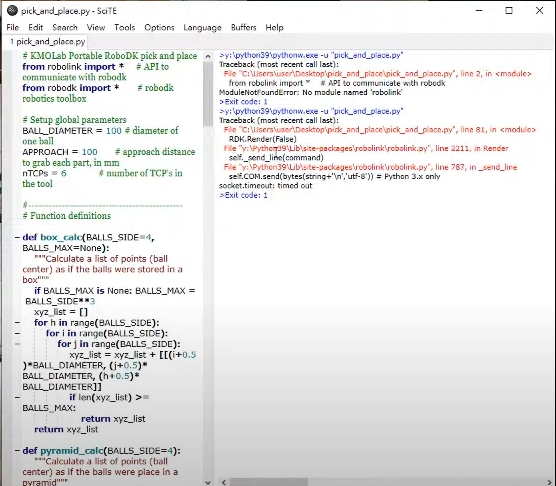The width and height of the screenshot is (556, 486).
Task: Click the editor vertical scrollbar thumb
Action: click(x=208, y=94)
